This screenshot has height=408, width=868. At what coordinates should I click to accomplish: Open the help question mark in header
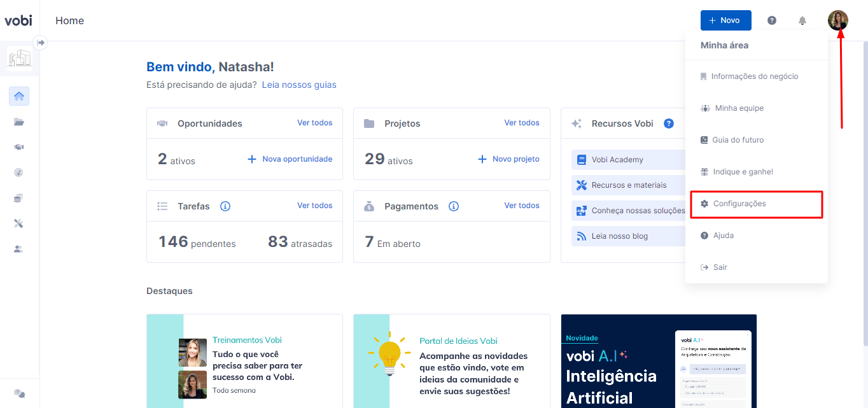click(x=772, y=20)
